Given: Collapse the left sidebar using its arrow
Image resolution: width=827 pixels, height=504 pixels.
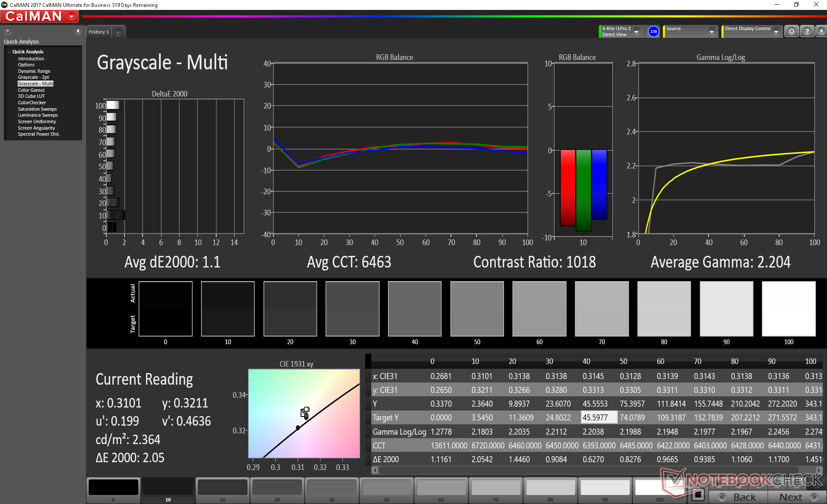Looking at the screenshot, I should pos(78,31).
